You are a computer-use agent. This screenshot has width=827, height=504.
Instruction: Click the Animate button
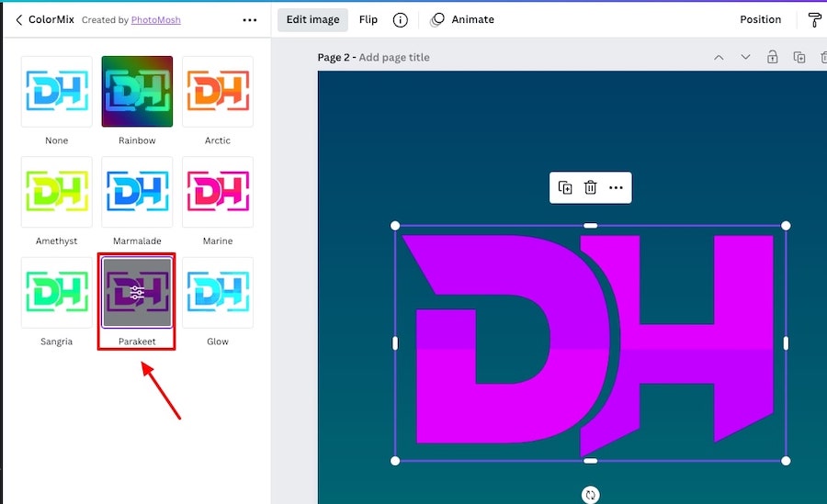coord(462,19)
